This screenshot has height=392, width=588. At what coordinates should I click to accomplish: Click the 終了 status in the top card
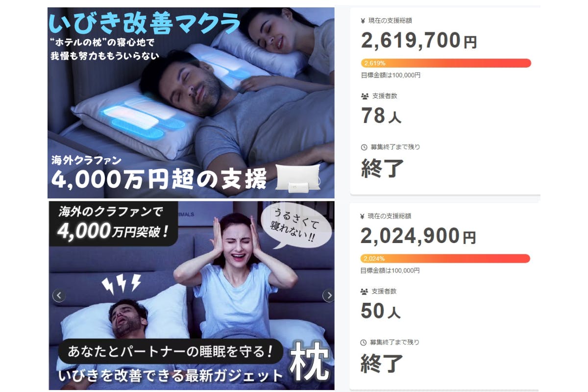click(382, 169)
